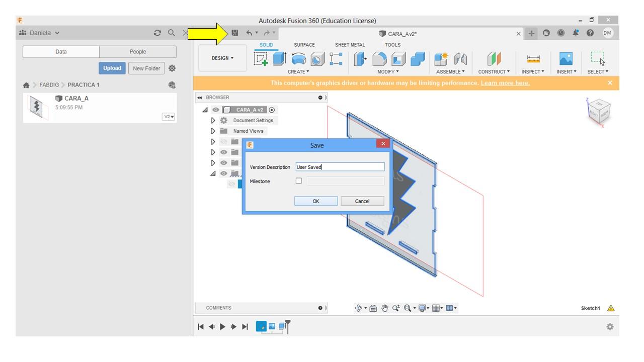
Task: Refresh the data panel
Action: 157,33
